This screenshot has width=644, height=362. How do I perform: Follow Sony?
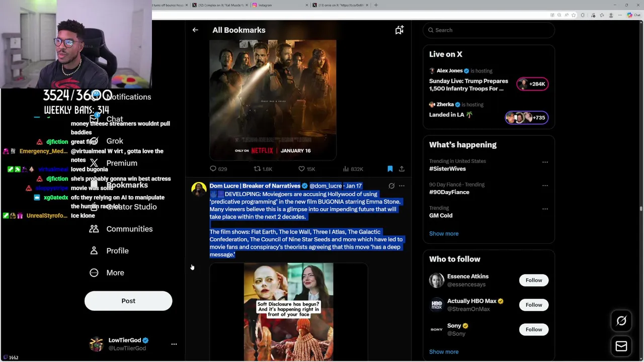(x=534, y=329)
